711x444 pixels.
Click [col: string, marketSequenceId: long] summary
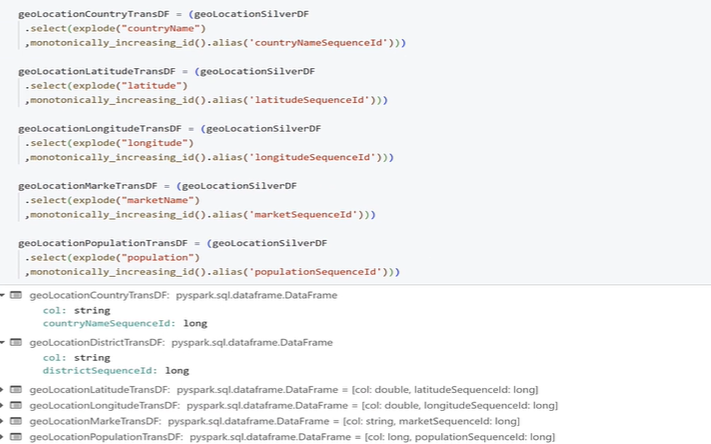point(431,421)
